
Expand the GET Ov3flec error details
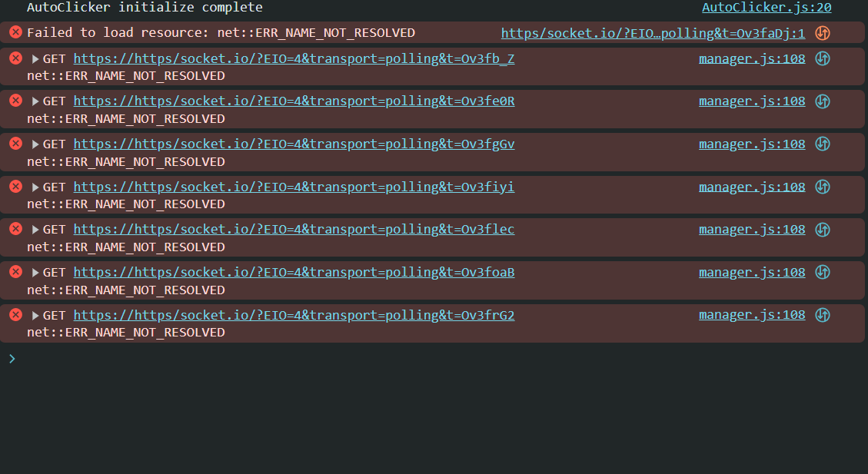[x=35, y=230]
